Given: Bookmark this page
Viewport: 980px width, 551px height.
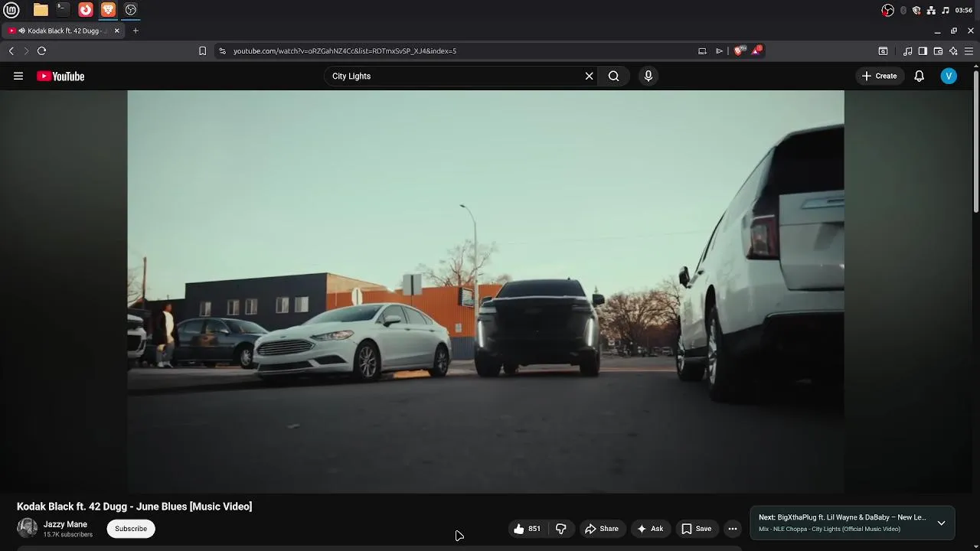Looking at the screenshot, I should pyautogui.click(x=202, y=51).
